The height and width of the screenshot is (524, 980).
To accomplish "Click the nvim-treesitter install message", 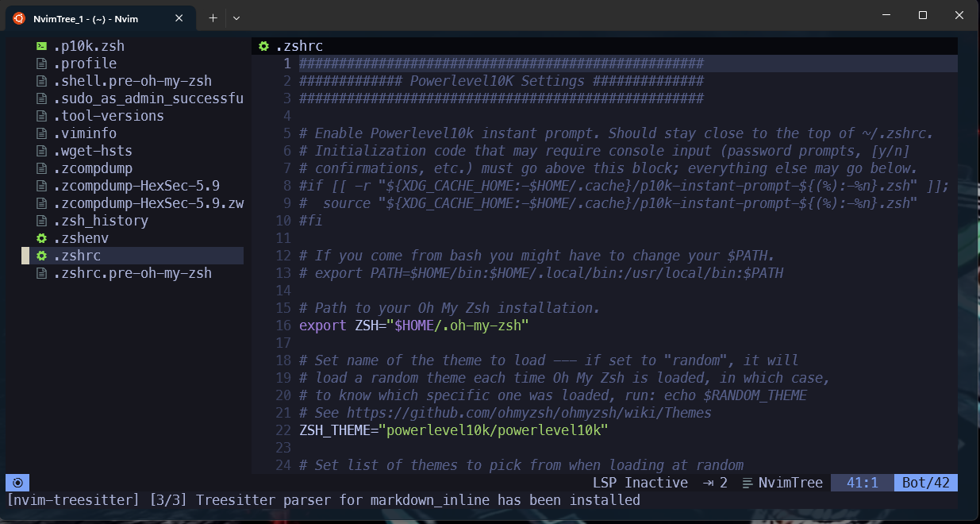I will 323,500.
